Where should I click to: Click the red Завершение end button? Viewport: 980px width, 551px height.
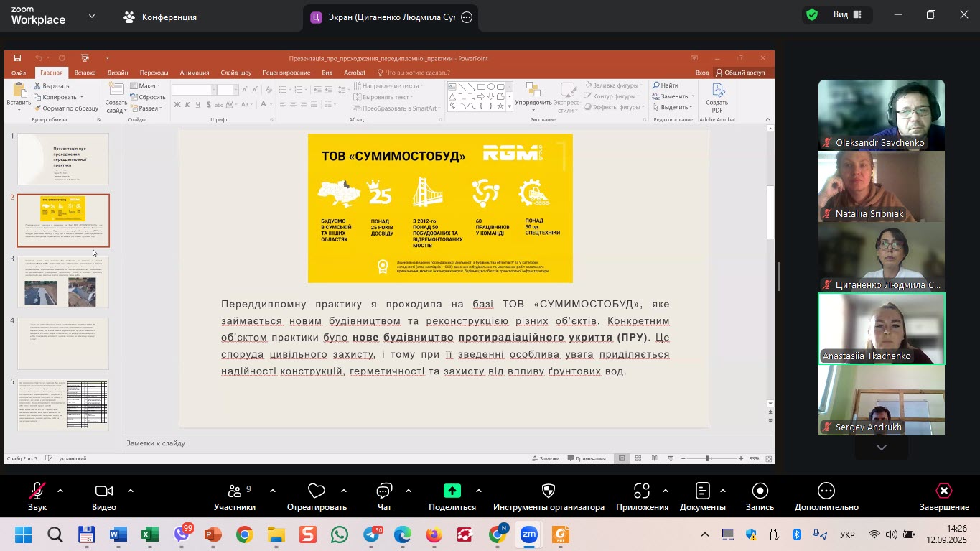click(944, 496)
